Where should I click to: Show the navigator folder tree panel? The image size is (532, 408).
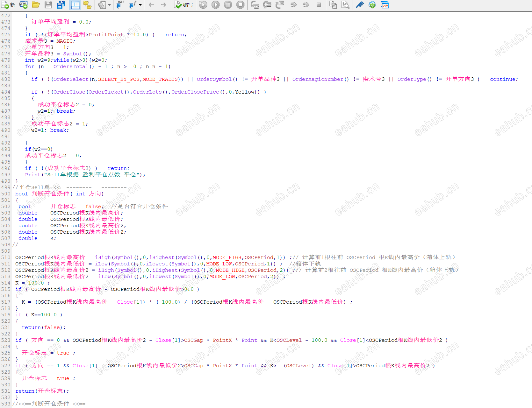point(87,5)
